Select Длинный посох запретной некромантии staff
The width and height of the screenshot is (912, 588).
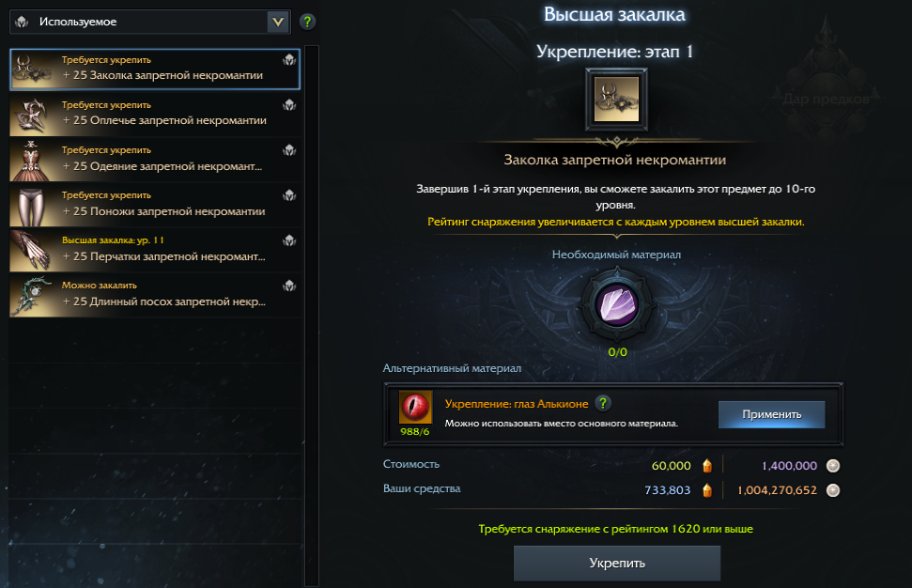tap(155, 296)
